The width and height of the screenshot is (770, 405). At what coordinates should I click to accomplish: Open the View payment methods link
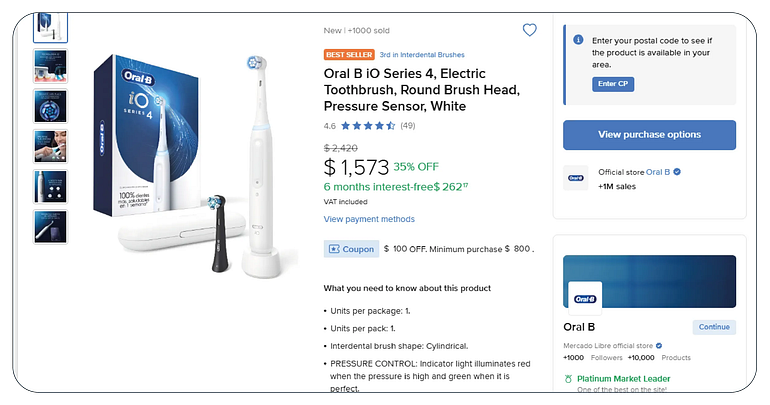pos(369,219)
